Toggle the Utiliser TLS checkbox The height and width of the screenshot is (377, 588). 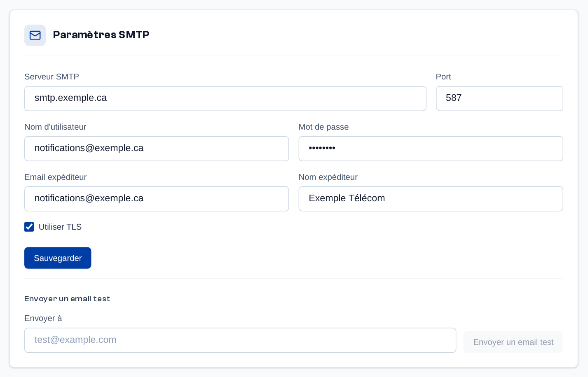click(x=29, y=227)
